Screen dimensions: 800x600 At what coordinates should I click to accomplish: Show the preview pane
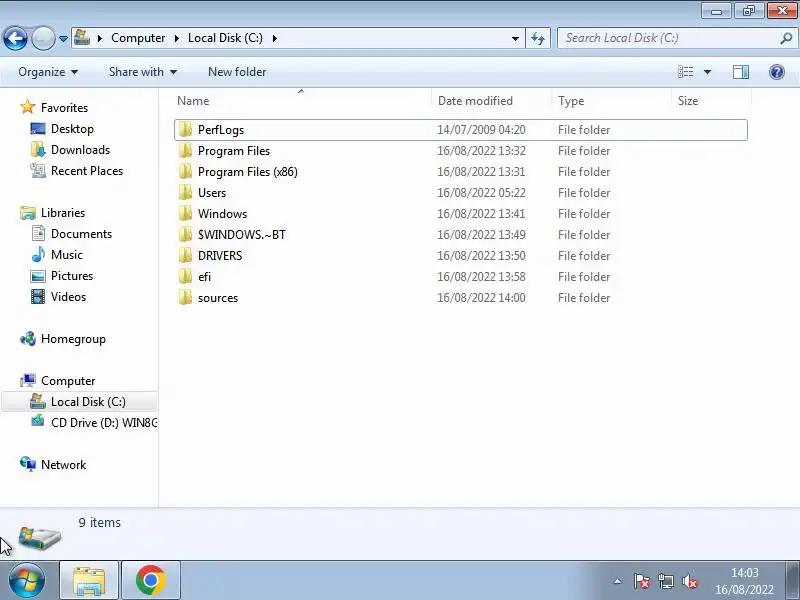(741, 72)
